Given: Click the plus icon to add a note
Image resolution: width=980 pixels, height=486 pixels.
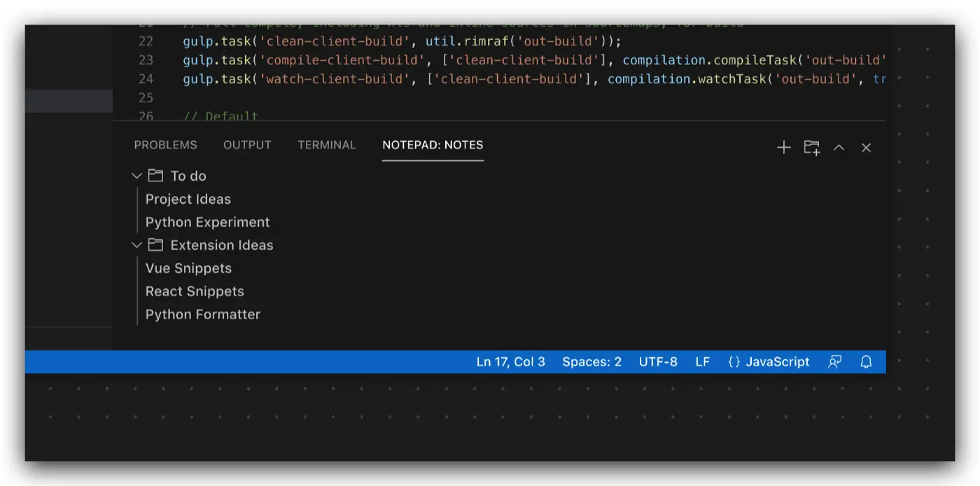Looking at the screenshot, I should (x=784, y=147).
